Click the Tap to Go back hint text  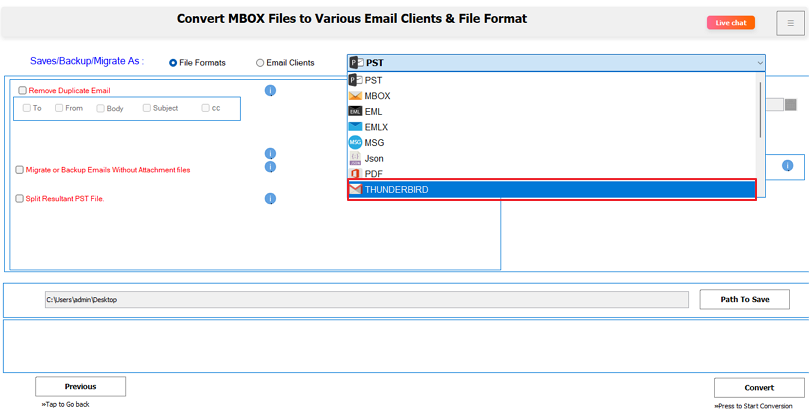[66, 405]
